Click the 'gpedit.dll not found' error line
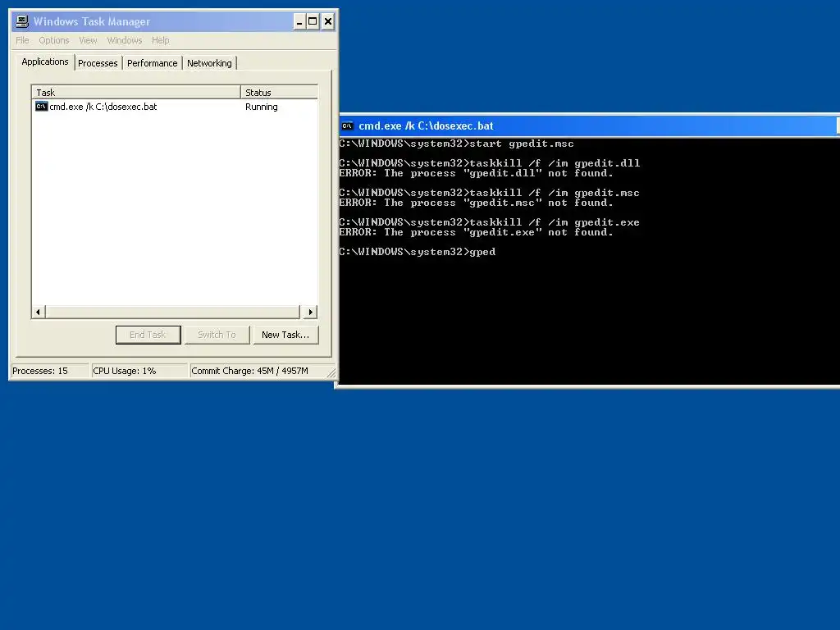840x630 pixels. pyautogui.click(x=477, y=173)
